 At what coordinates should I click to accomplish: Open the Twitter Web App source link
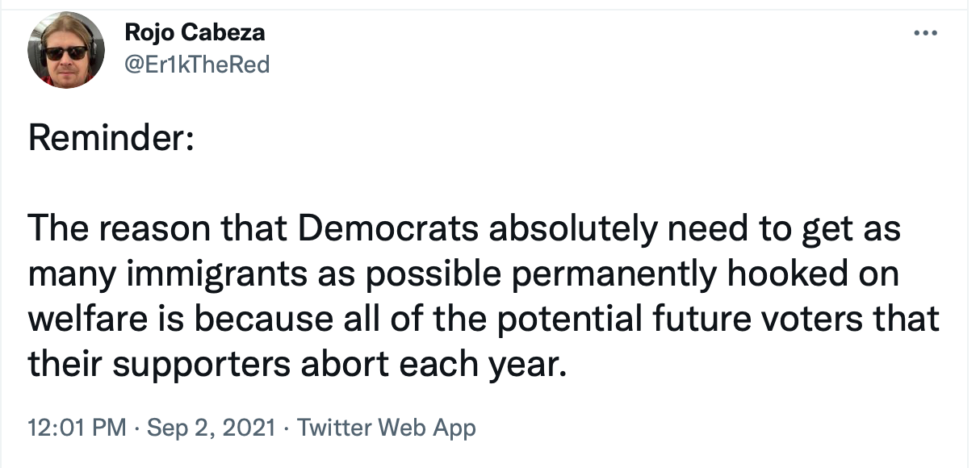click(x=387, y=428)
